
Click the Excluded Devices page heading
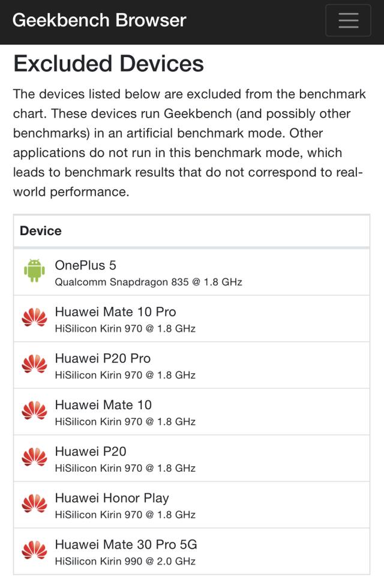tap(109, 64)
